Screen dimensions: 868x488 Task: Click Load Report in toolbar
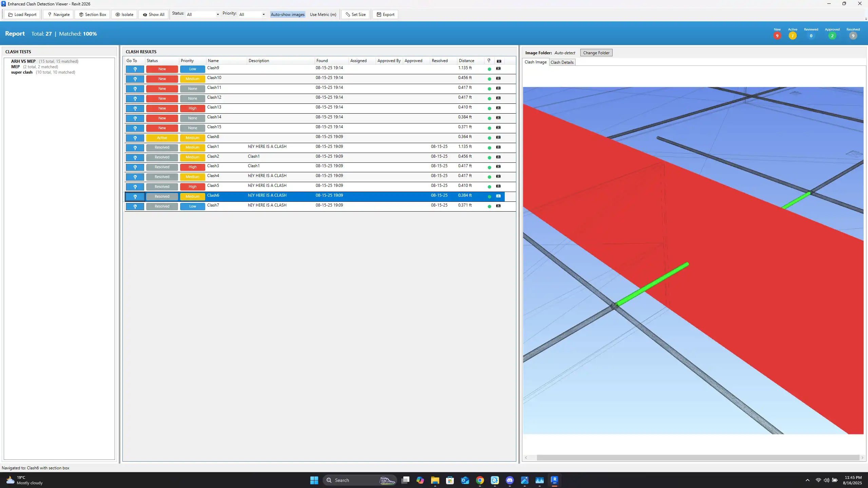(x=22, y=15)
